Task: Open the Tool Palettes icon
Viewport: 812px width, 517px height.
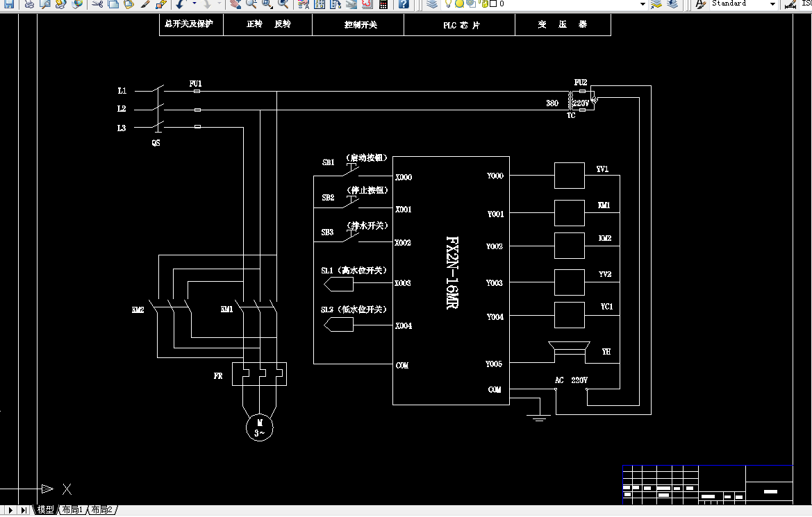Action: (335, 4)
